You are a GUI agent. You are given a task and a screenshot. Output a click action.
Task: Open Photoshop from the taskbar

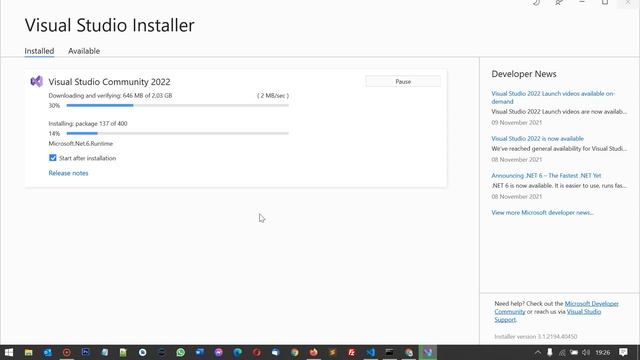point(85,352)
